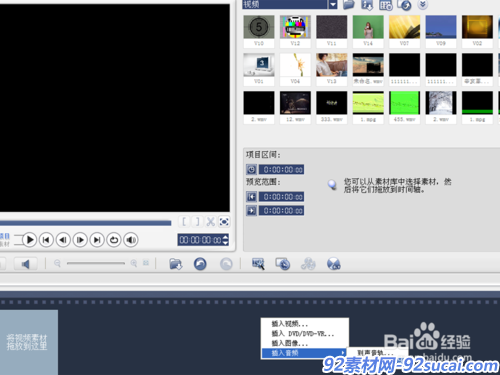Select the V02 gold frame thumbnail

[477, 27]
